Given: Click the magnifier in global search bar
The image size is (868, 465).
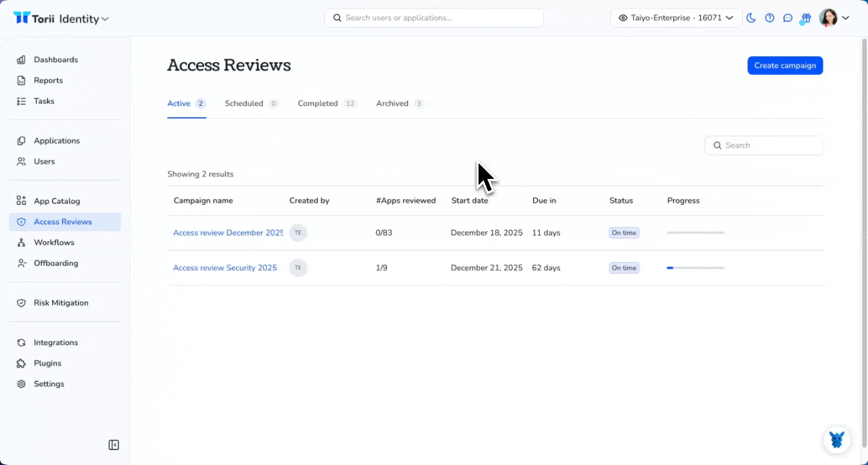Looking at the screenshot, I should [x=337, y=18].
